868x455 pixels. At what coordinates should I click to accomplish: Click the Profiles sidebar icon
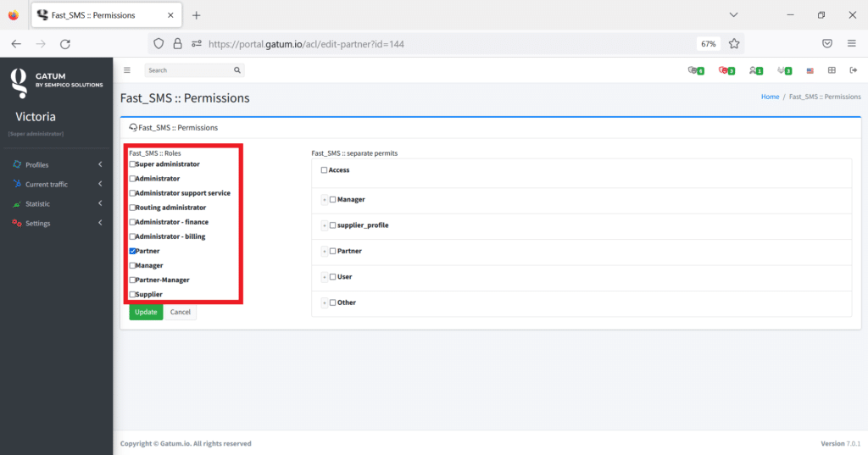pyautogui.click(x=17, y=164)
